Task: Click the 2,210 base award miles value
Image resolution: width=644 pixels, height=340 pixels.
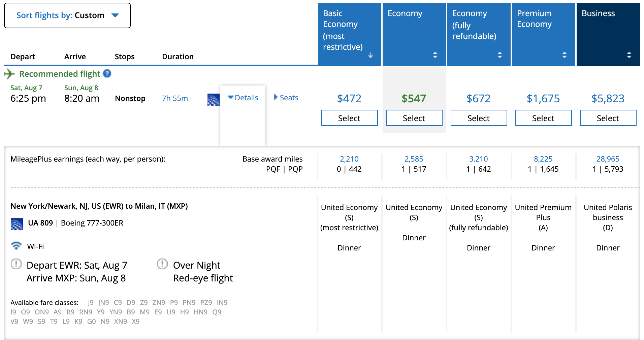Action: 349,159
